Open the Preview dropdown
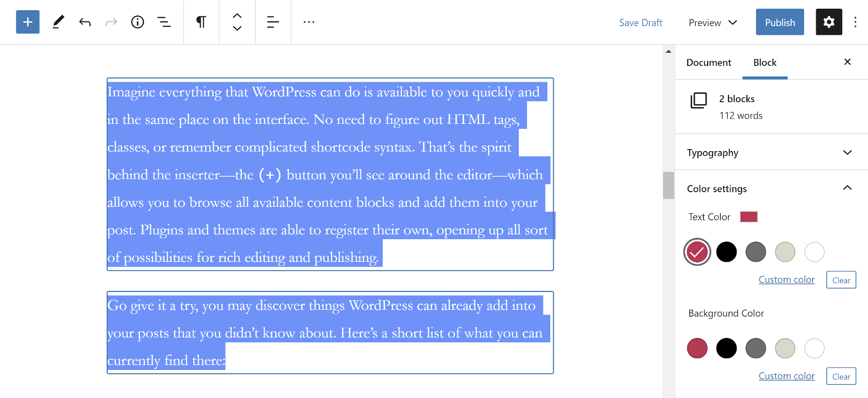This screenshot has height=398, width=868. 713,23
